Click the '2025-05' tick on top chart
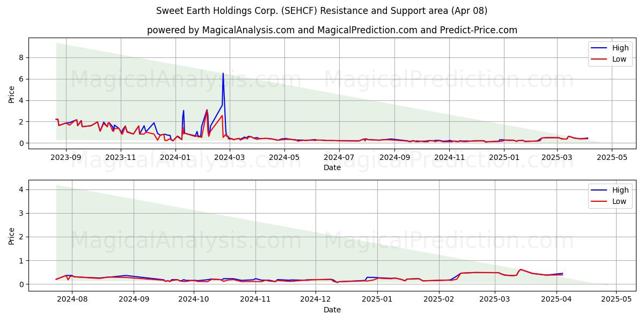The image size is (644, 322). tap(613, 157)
